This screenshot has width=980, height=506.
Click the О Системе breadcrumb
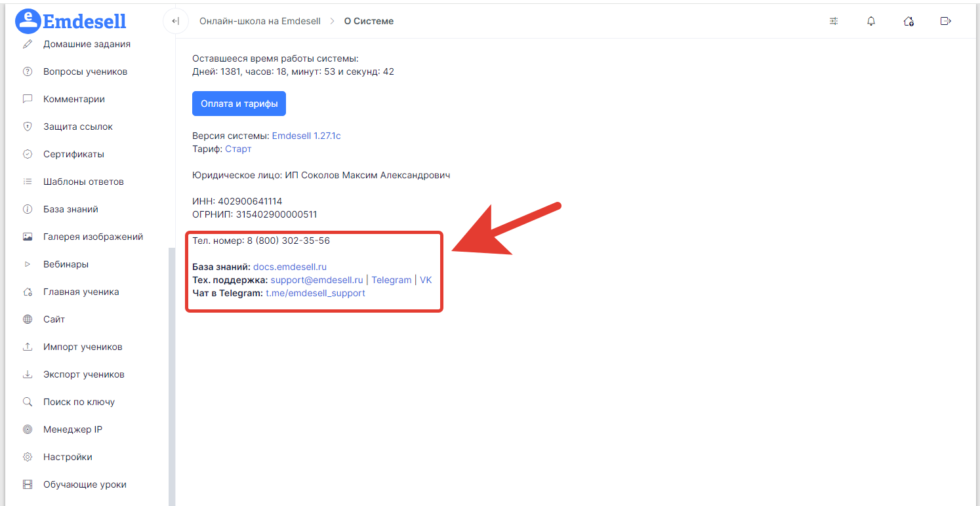(369, 21)
